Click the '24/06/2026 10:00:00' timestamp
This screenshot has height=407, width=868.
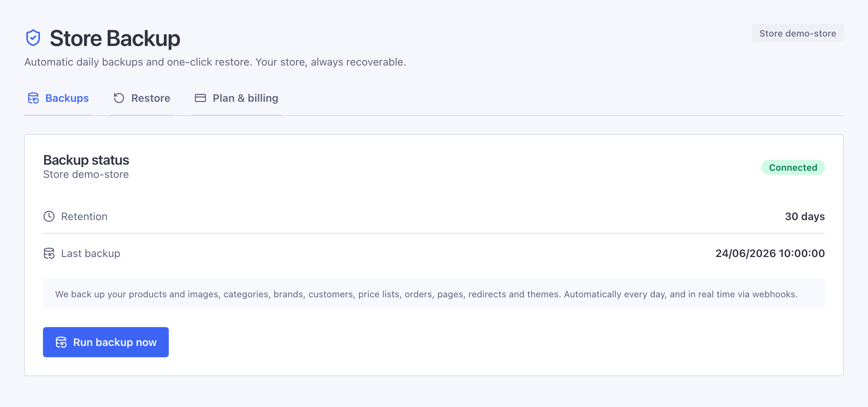point(770,253)
